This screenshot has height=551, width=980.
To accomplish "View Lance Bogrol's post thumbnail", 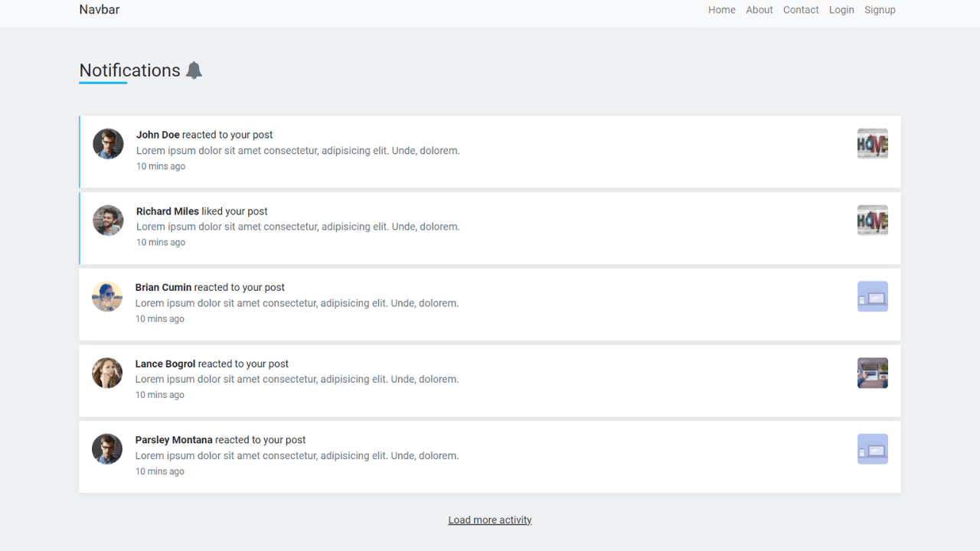I will point(872,373).
